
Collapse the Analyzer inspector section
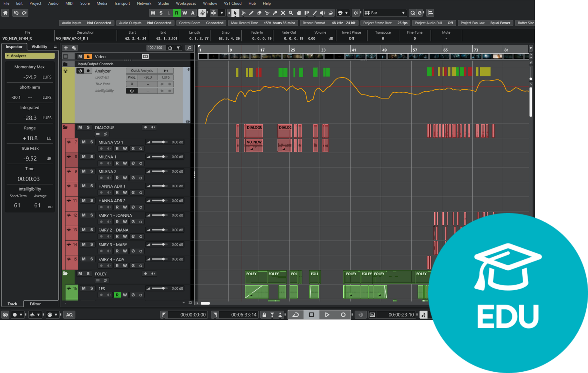pyautogui.click(x=8, y=56)
